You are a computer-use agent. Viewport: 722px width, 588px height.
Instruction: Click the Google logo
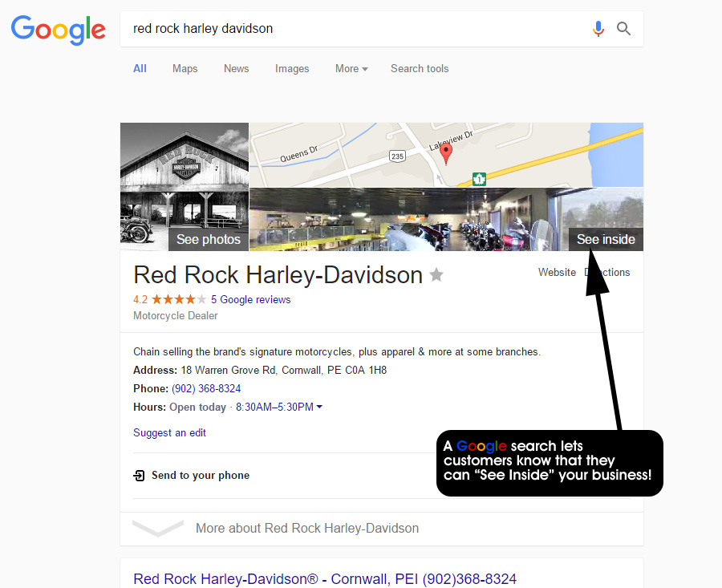pos(59,30)
